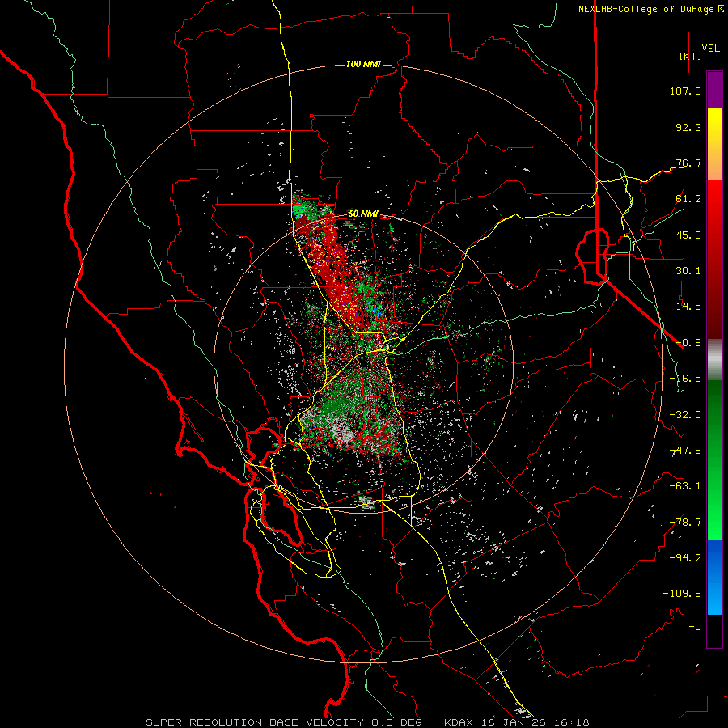The width and height of the screenshot is (728, 728).
Task: Click the purple segment of the color bar
Action: [714, 91]
